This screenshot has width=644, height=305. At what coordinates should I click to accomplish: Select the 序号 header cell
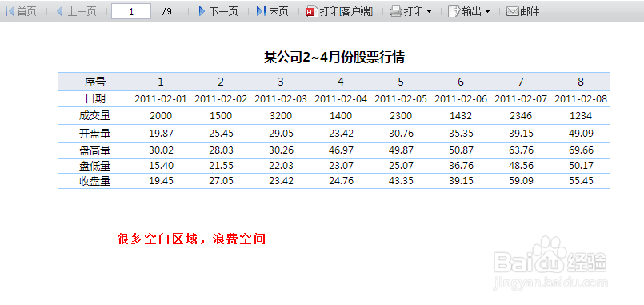click(94, 82)
